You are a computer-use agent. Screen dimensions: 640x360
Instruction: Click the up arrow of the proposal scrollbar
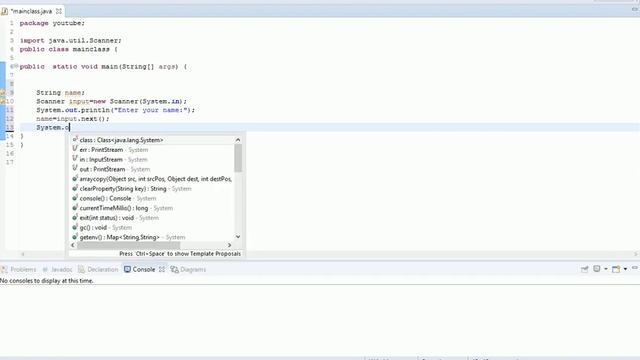click(x=238, y=140)
